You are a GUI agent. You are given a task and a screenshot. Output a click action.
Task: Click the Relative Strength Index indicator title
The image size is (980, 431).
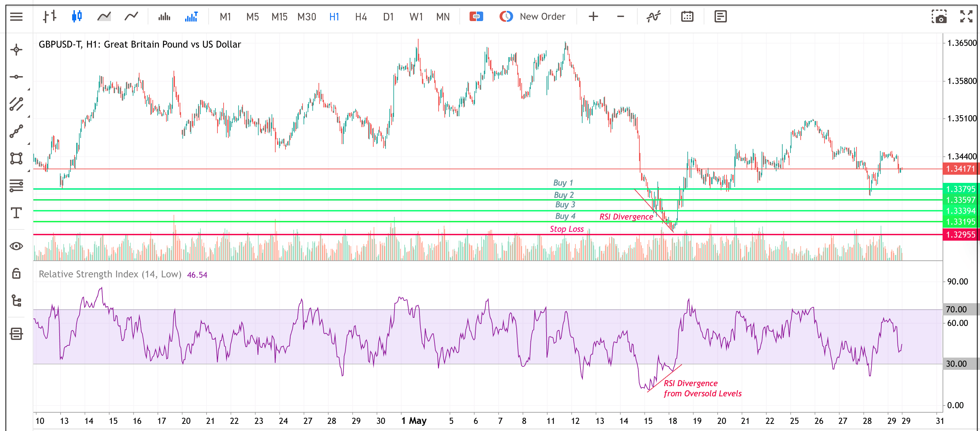point(110,274)
